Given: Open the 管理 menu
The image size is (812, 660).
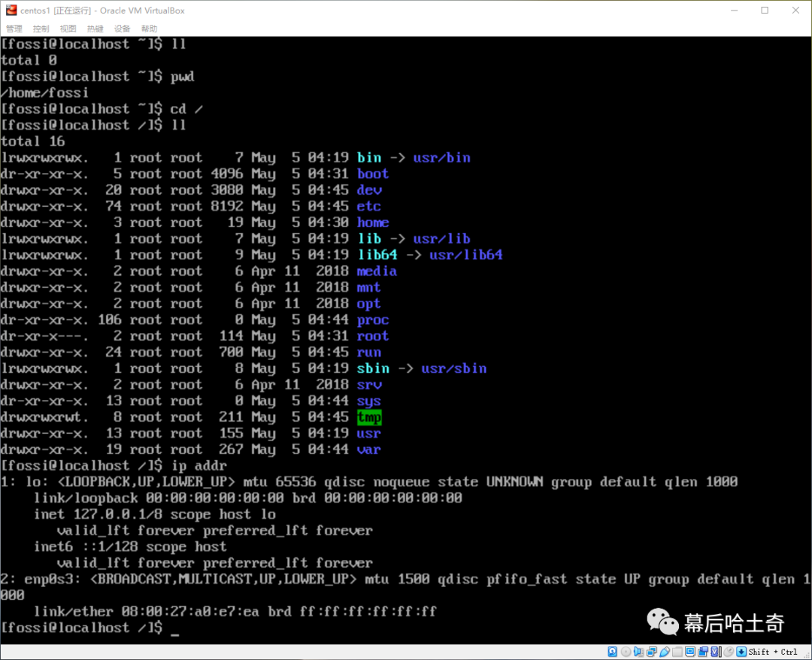Looking at the screenshot, I should (x=14, y=29).
